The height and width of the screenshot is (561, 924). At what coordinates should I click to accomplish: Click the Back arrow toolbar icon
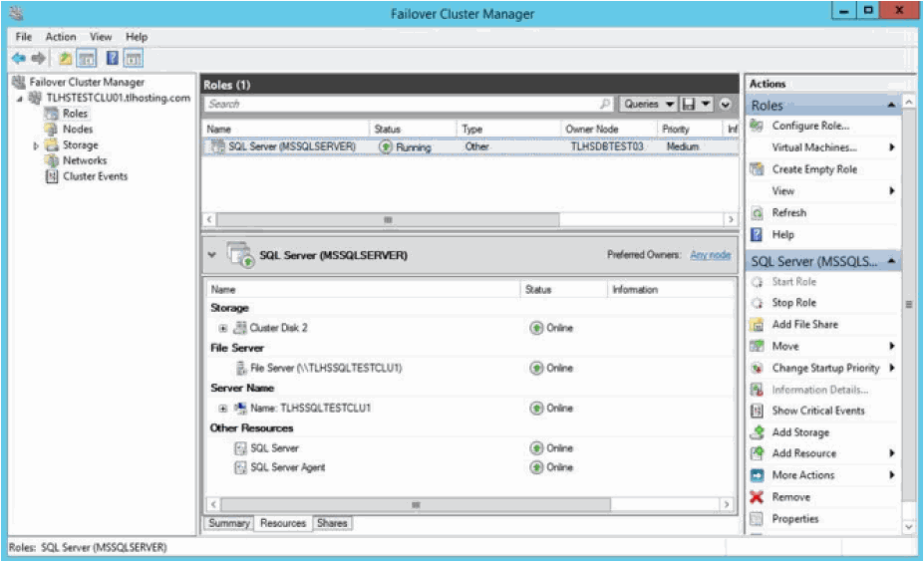point(18,58)
